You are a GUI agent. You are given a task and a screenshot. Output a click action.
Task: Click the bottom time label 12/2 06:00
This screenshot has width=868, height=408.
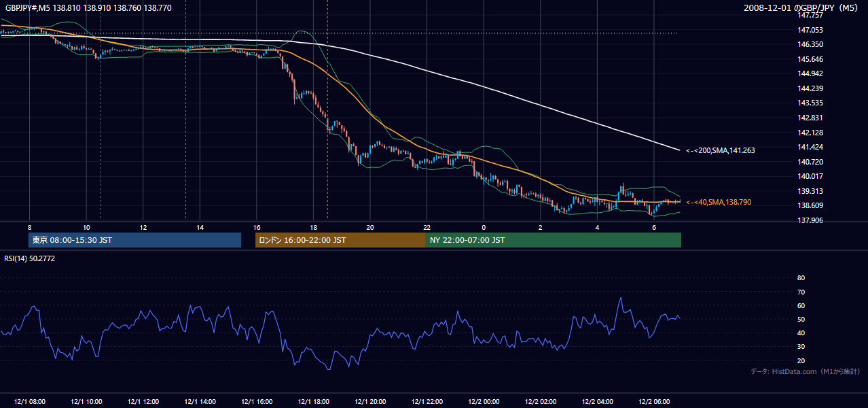click(654, 402)
